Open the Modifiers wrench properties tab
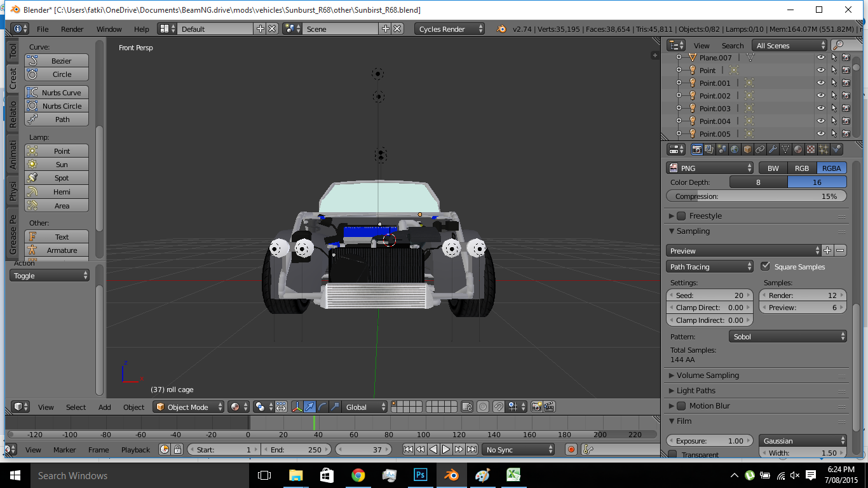 tap(773, 149)
